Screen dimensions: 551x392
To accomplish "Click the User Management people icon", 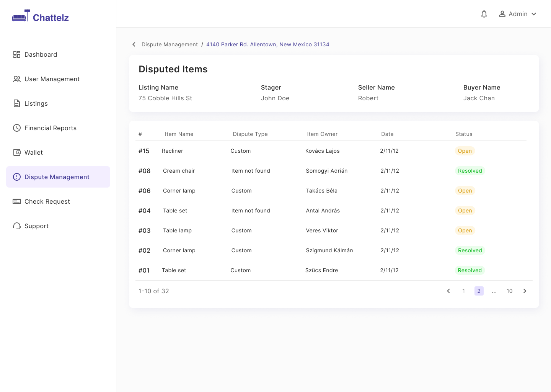I will (x=17, y=79).
